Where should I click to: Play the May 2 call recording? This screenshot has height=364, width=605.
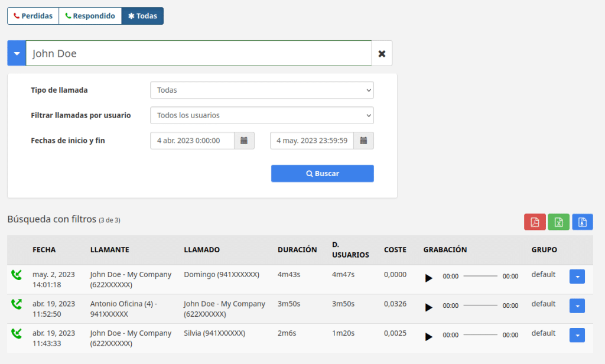(x=429, y=278)
